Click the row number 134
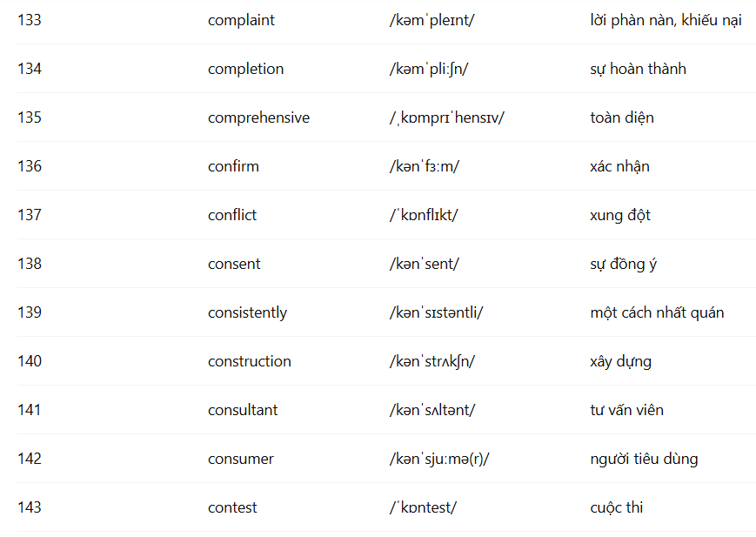 pos(30,69)
